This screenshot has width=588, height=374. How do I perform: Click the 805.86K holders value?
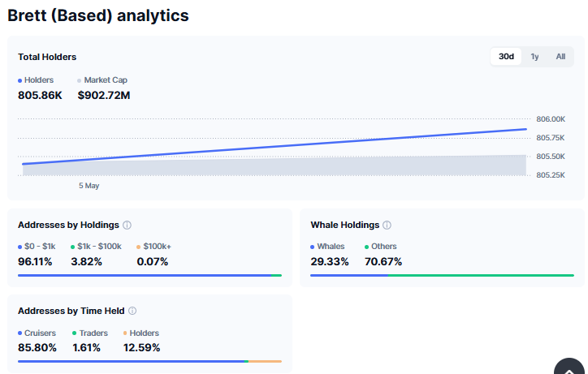tap(40, 95)
